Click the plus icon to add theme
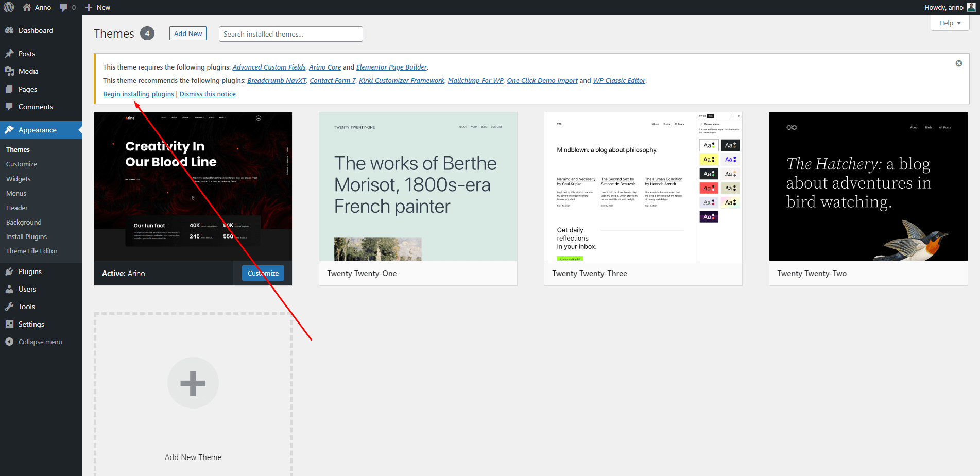 pyautogui.click(x=193, y=383)
